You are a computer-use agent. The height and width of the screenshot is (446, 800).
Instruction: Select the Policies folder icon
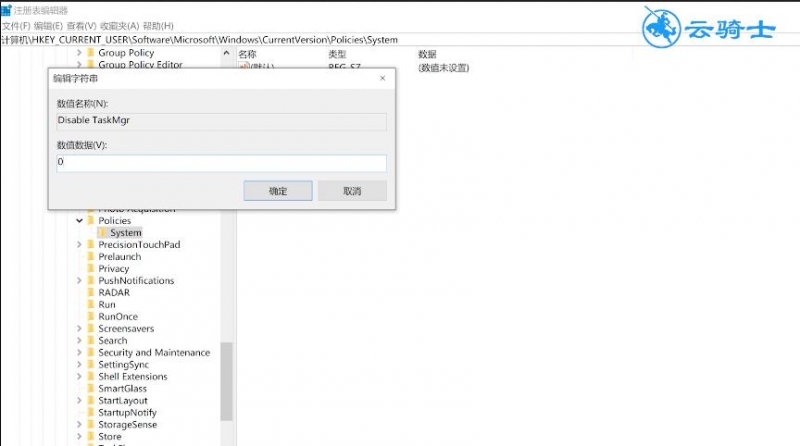[91, 220]
